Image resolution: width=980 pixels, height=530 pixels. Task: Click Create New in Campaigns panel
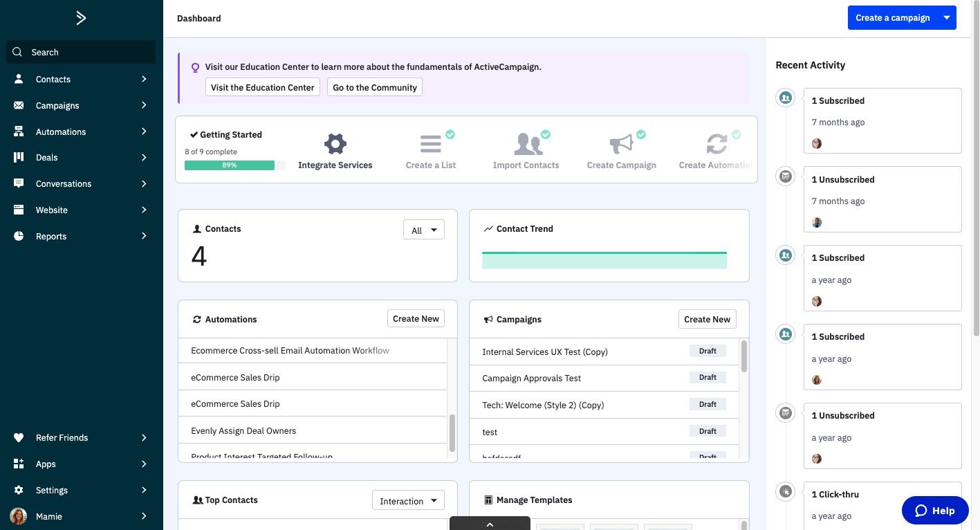pos(707,319)
